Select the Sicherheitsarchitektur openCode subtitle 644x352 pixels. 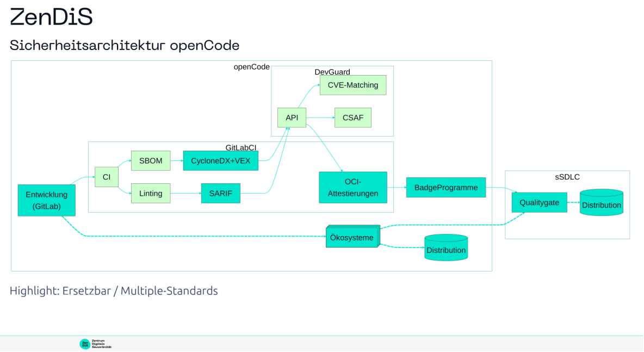point(125,45)
